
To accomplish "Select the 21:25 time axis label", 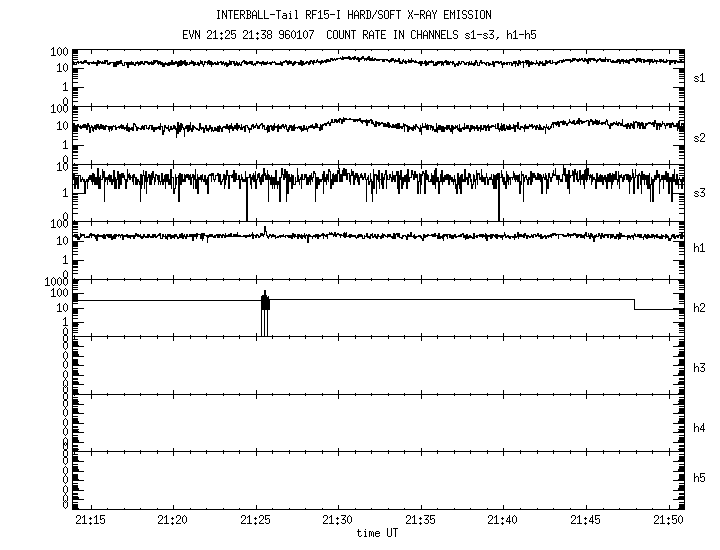I will click(256, 521).
